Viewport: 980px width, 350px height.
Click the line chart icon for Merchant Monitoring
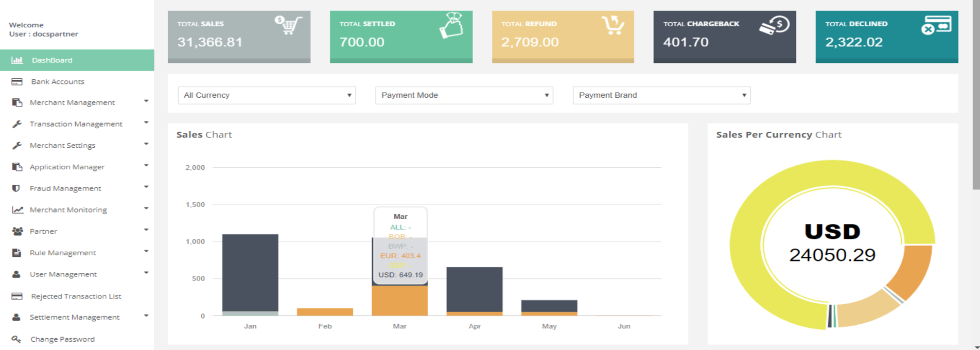(x=17, y=210)
